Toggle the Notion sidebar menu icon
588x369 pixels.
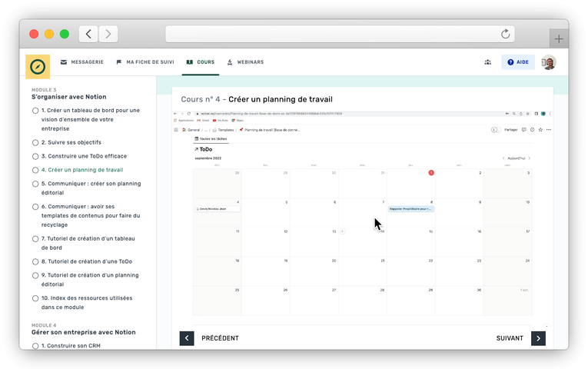[176, 130]
